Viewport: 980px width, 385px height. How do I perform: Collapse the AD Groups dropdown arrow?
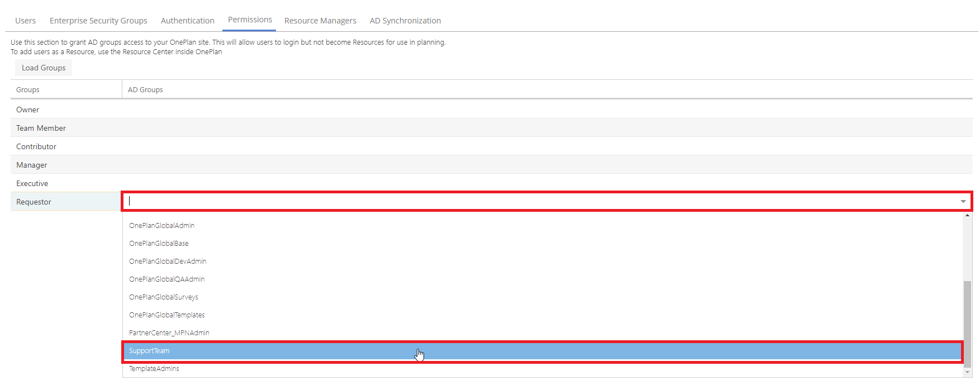tap(963, 202)
